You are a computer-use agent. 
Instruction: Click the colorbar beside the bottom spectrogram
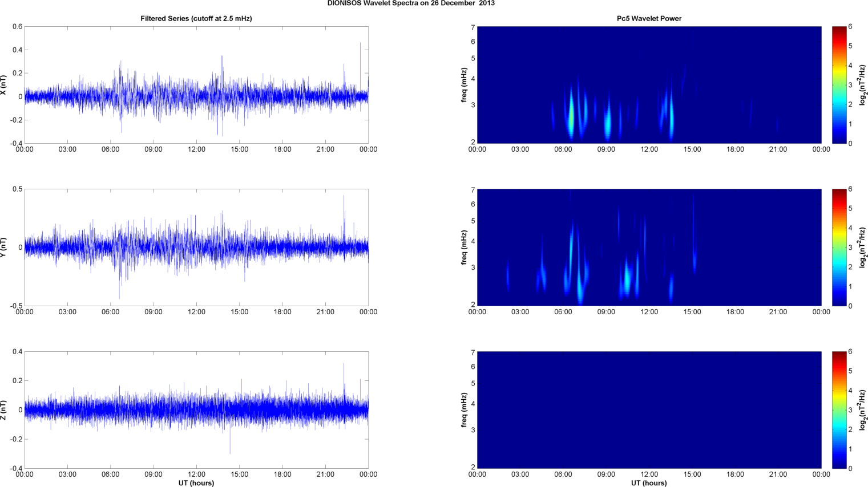tap(839, 410)
